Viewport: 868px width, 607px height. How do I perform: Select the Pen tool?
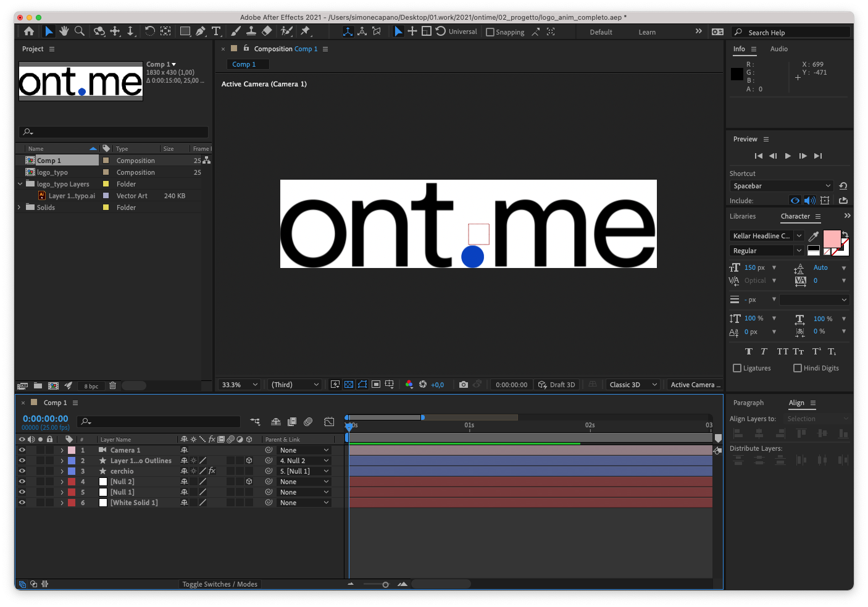click(201, 31)
